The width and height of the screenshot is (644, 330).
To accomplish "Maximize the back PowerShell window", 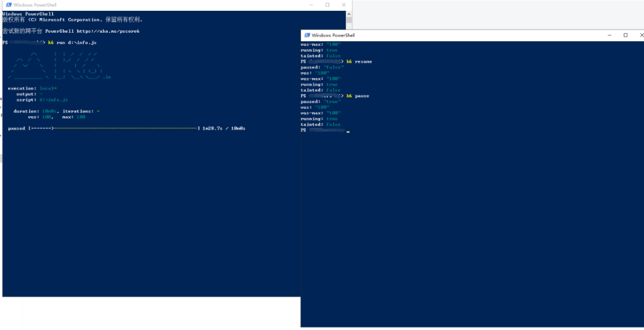I will tap(327, 5).
